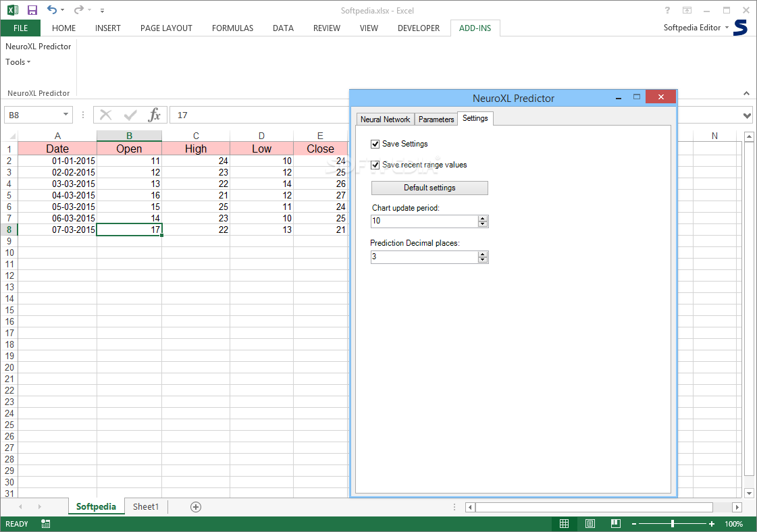Select the Settings tab in NeuroXL Predictor
Image resolution: width=757 pixels, height=532 pixels.
click(x=475, y=118)
